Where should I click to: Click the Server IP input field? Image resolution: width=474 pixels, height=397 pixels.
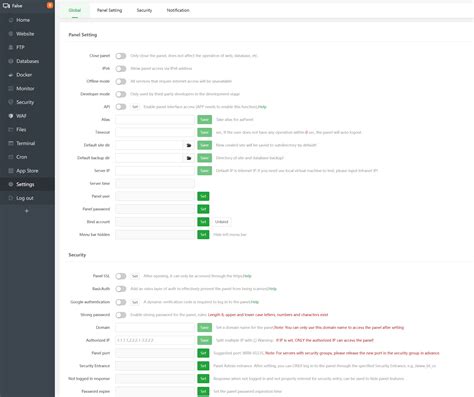point(155,171)
